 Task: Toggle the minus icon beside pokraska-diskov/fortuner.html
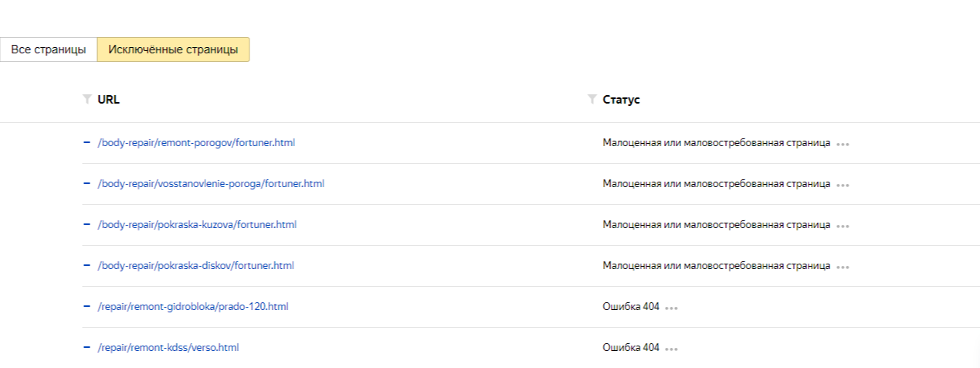pyautogui.click(x=86, y=265)
